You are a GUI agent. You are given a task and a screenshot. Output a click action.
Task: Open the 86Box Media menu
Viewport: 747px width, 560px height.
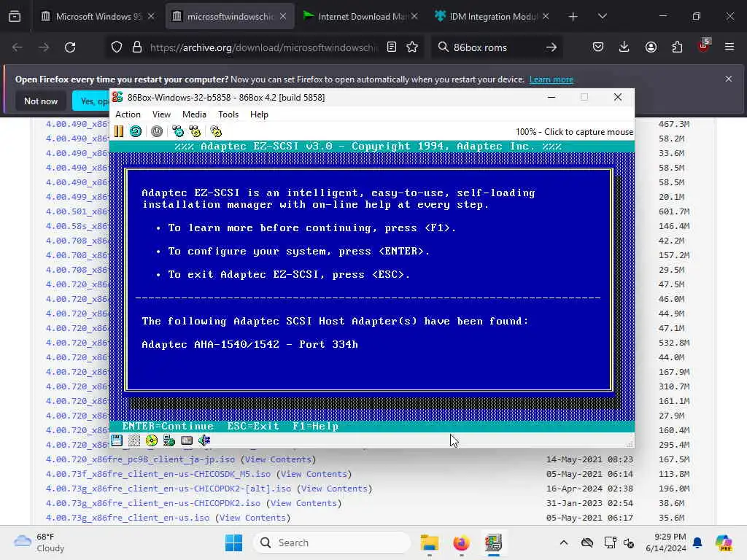194,114
